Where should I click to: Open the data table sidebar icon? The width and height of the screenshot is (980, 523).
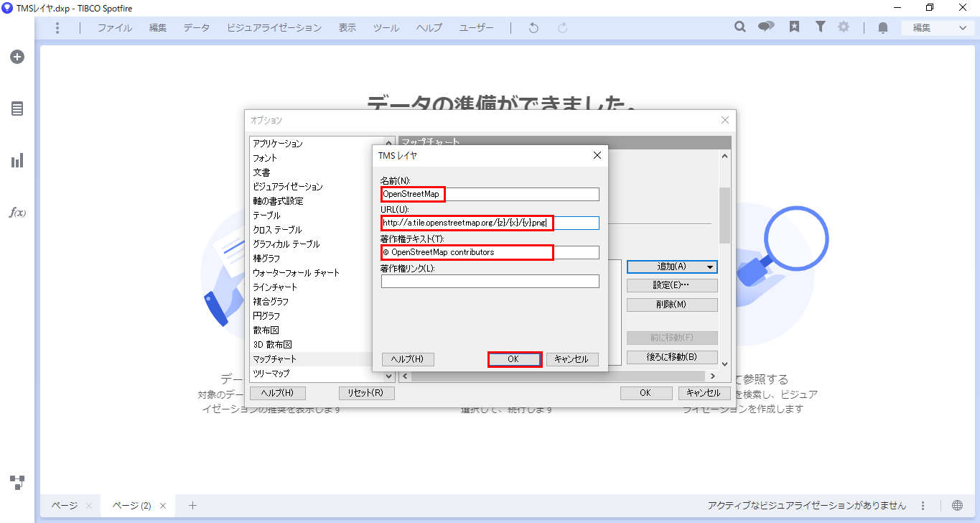[17, 108]
